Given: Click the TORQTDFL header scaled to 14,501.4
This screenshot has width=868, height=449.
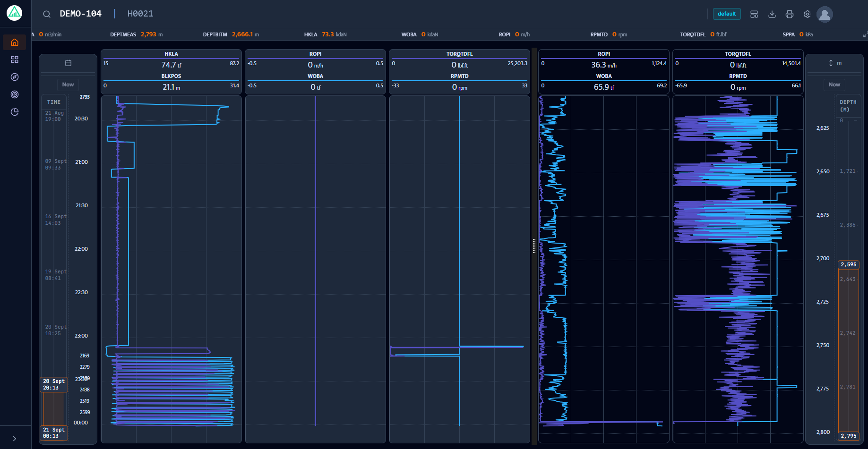Looking at the screenshot, I should (738, 60).
